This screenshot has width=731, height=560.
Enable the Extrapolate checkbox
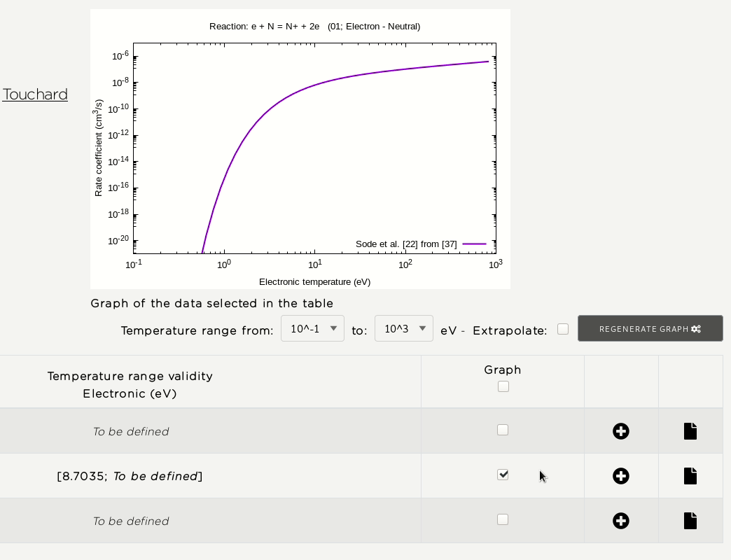563,329
